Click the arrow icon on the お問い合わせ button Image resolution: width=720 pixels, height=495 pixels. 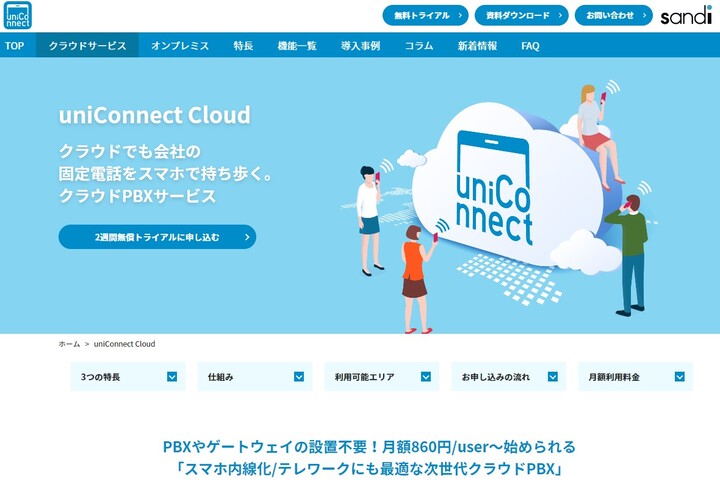pos(644,16)
